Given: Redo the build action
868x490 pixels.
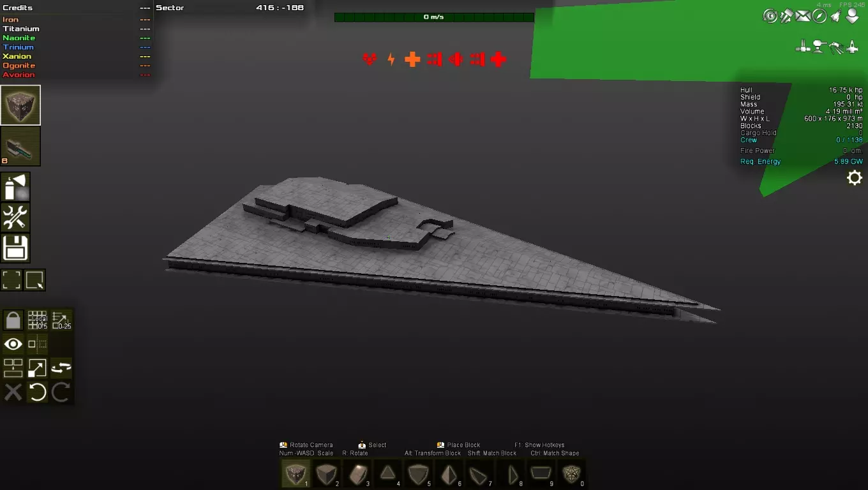Looking at the screenshot, I should click(x=61, y=392).
